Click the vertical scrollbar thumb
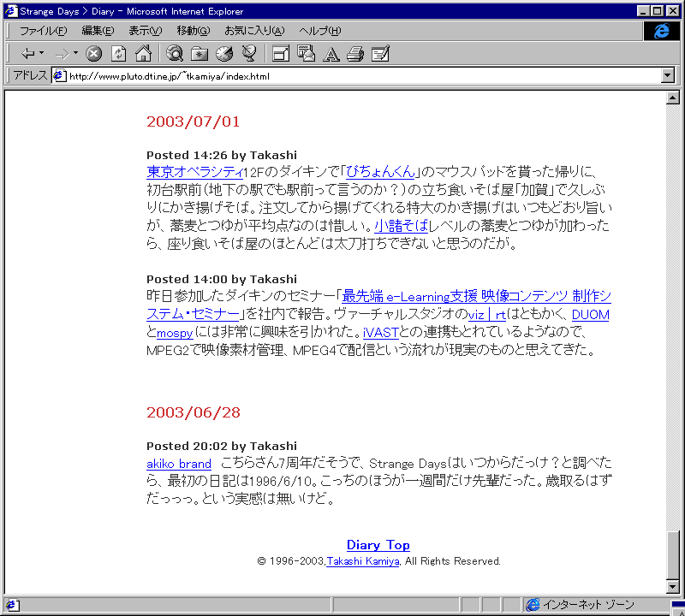 pos(673,554)
